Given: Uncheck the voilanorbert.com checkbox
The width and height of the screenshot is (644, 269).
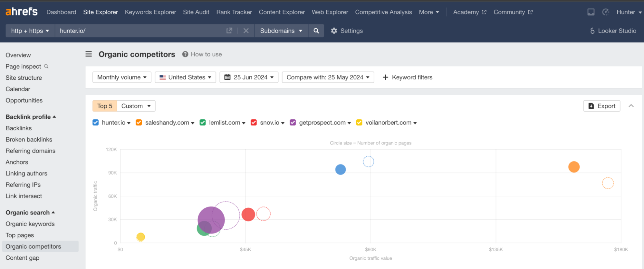Looking at the screenshot, I should click(359, 123).
